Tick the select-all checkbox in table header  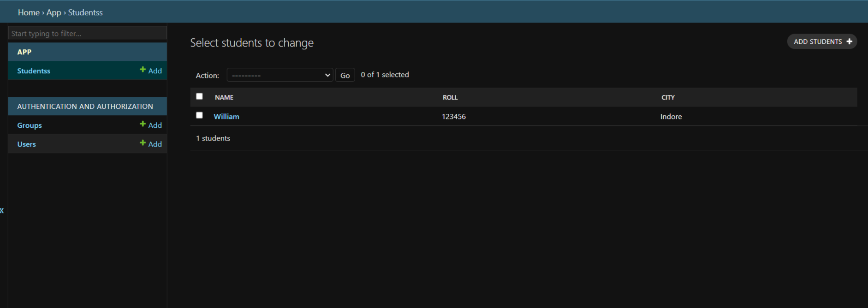click(x=199, y=96)
